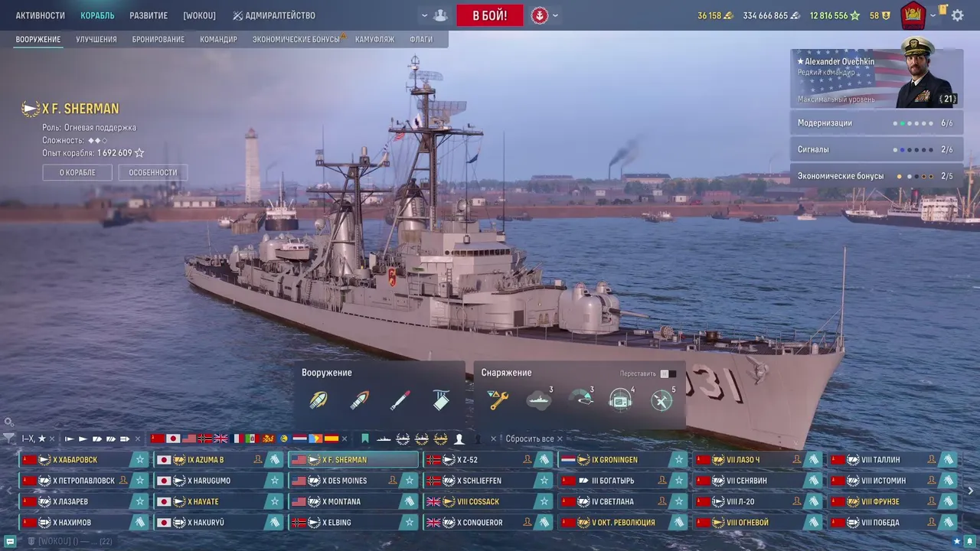Switch to the ФЛАГИ tab
The image size is (980, 551).
(421, 39)
